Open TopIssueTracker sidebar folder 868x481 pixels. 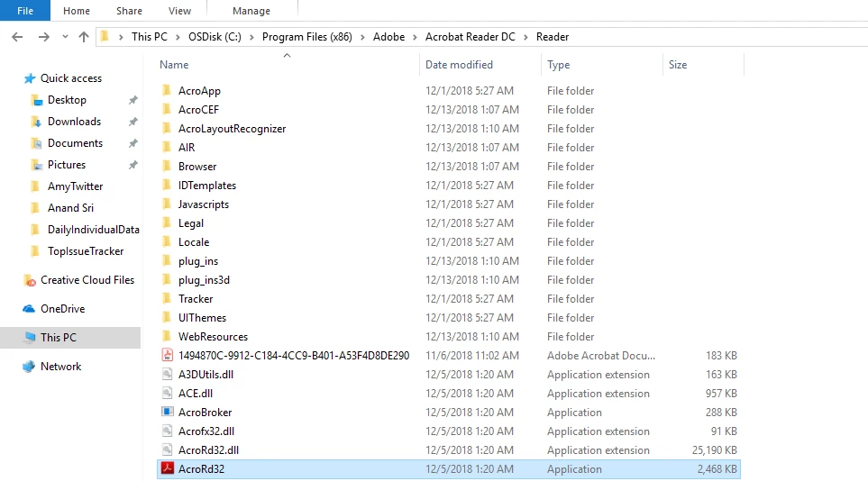point(86,251)
